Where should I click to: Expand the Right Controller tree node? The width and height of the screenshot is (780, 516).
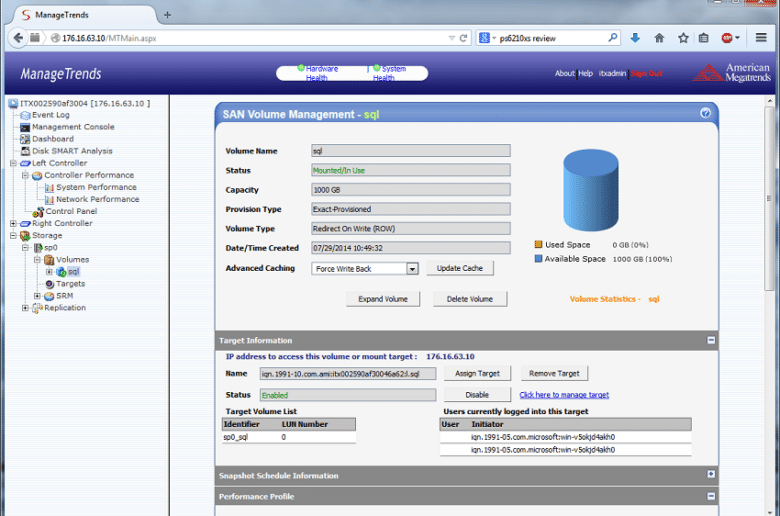13,223
